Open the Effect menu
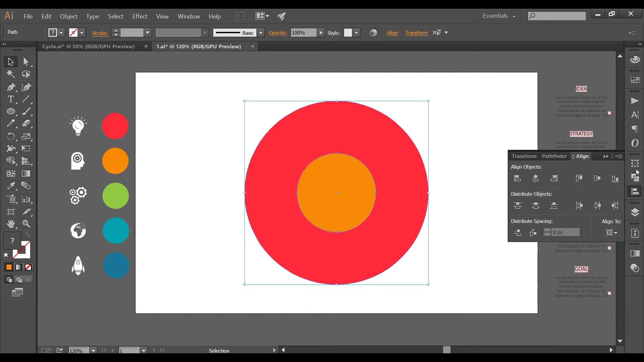 pos(140,16)
